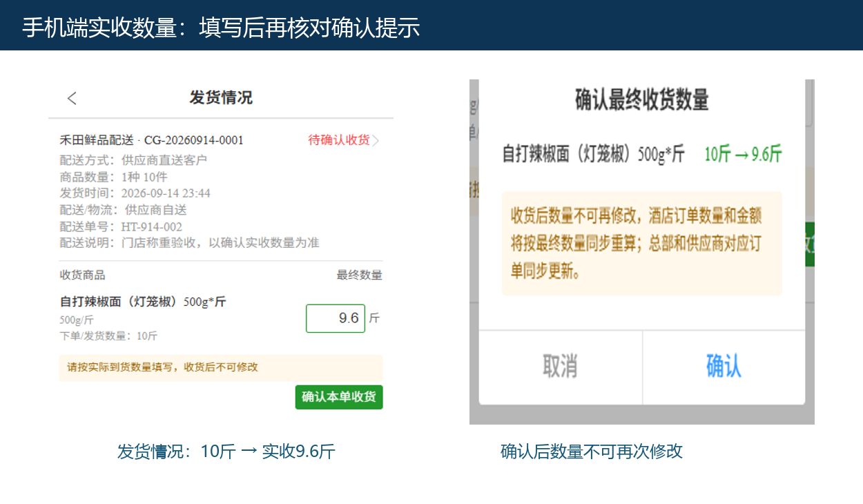
Task: Click the caption 发货情况：10斤 → 实收9.6斤
Action: coord(226,452)
